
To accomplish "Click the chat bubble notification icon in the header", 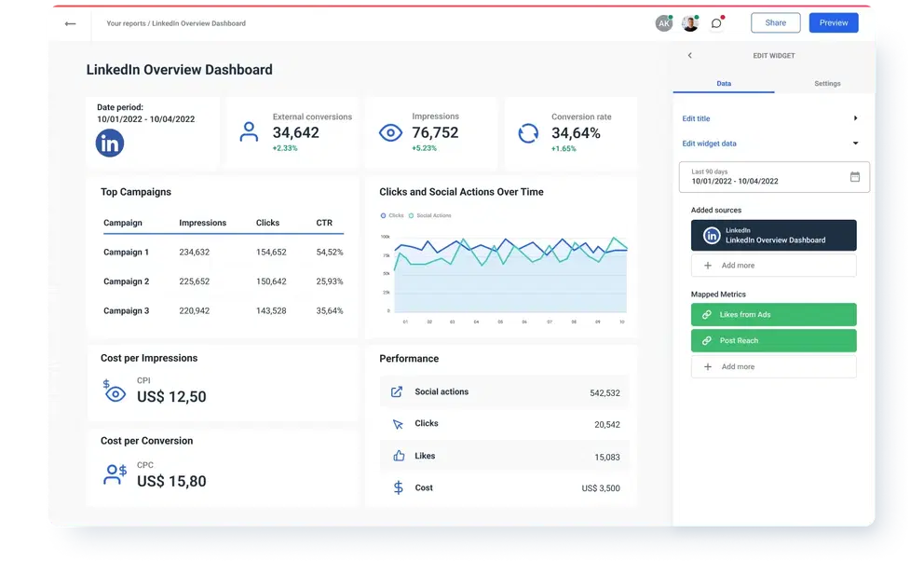I will pos(716,22).
